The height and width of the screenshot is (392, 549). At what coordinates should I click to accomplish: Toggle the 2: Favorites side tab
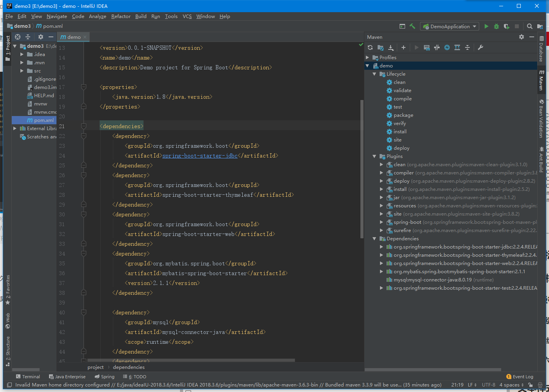pos(7,290)
